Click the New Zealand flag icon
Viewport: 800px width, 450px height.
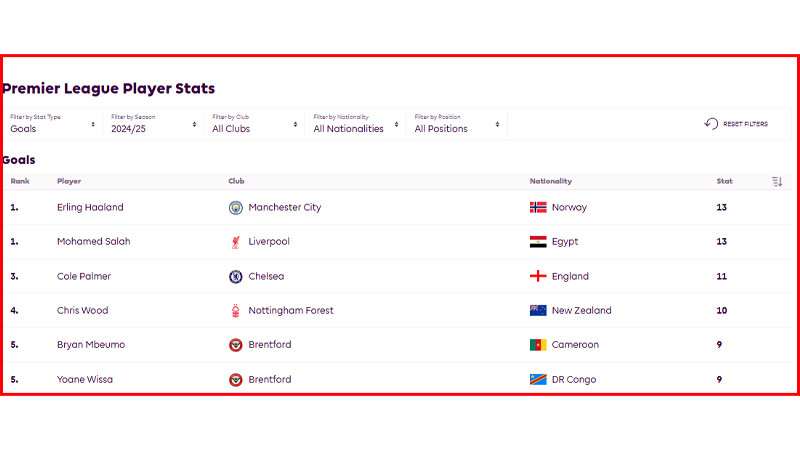(x=538, y=311)
